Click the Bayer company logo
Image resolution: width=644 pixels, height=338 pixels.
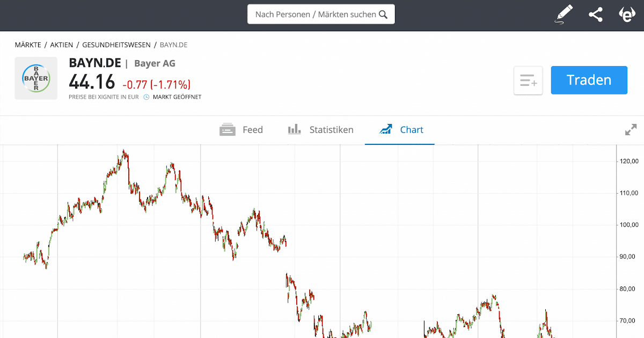tap(36, 78)
